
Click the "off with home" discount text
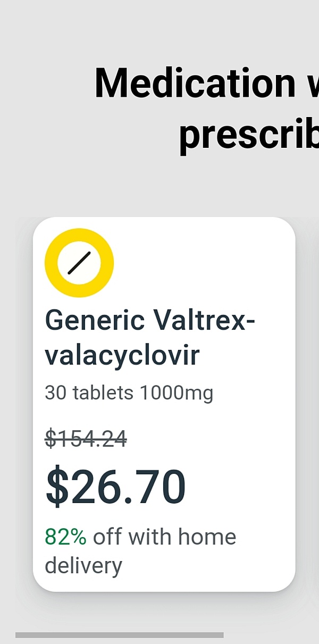164,537
